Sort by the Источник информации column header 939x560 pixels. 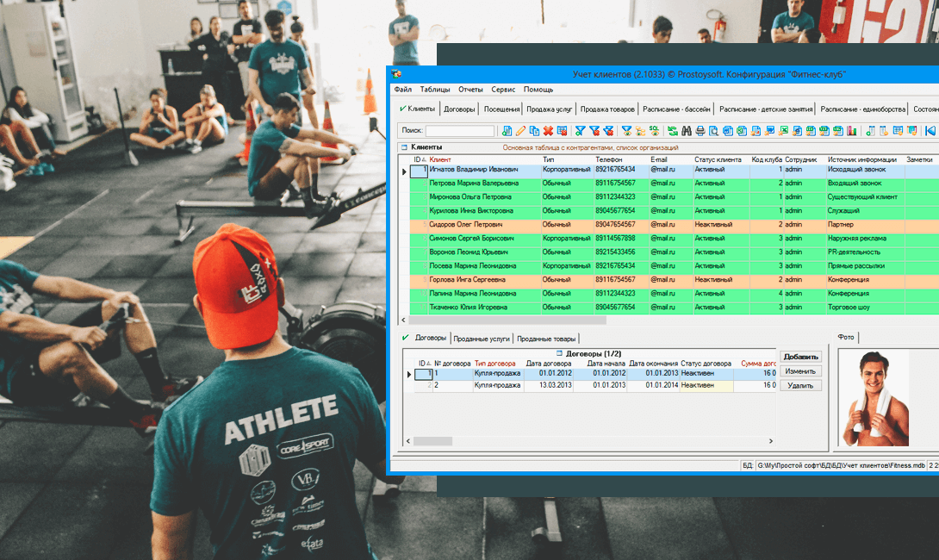point(862,160)
